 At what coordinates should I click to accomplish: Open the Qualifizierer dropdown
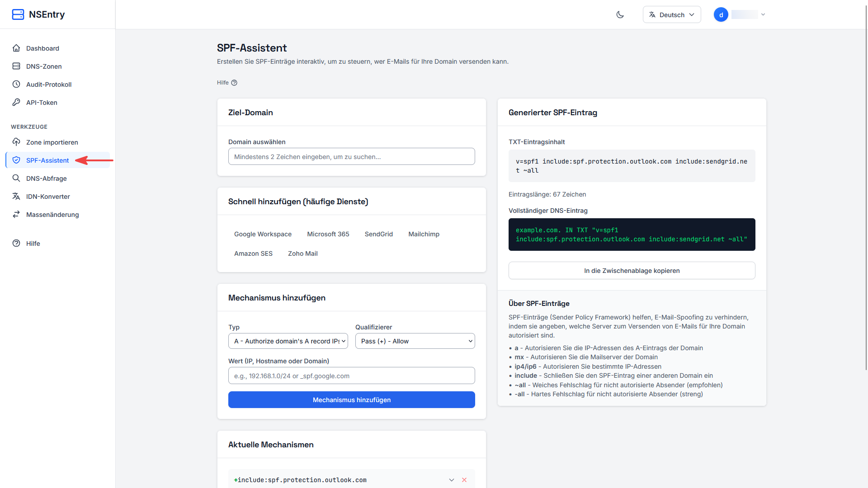[415, 341]
